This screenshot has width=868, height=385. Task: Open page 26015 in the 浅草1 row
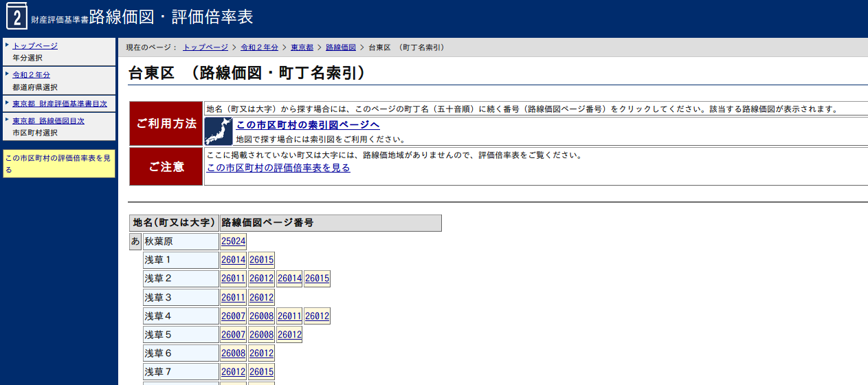(x=261, y=260)
